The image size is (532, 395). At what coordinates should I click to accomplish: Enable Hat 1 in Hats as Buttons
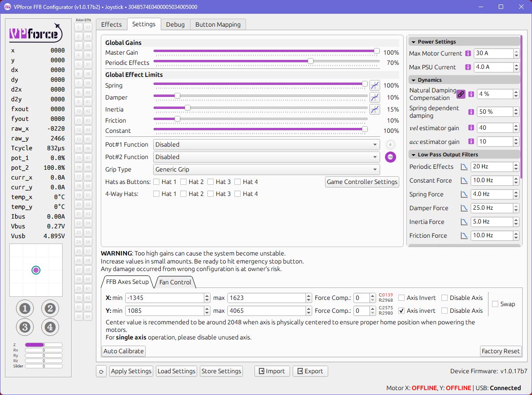click(156, 182)
